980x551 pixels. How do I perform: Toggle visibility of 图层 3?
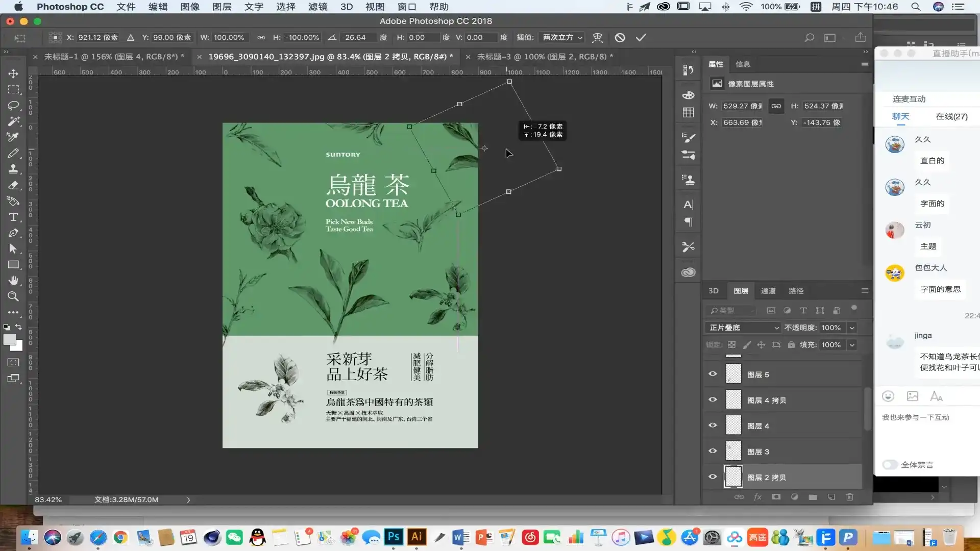(x=712, y=451)
